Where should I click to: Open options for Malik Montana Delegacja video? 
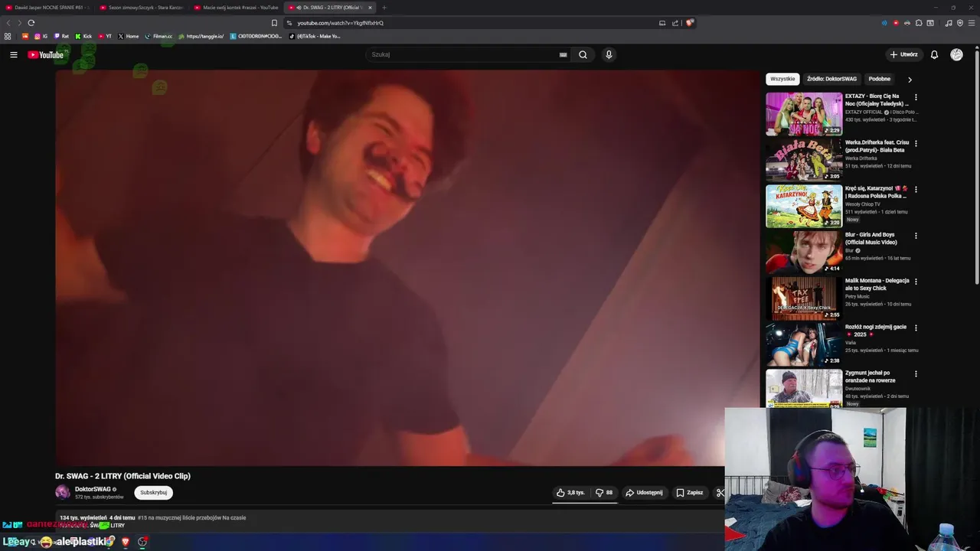pyautogui.click(x=916, y=282)
